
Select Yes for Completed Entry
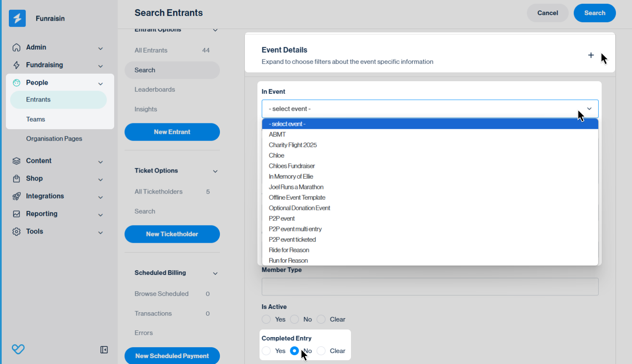coord(266,351)
